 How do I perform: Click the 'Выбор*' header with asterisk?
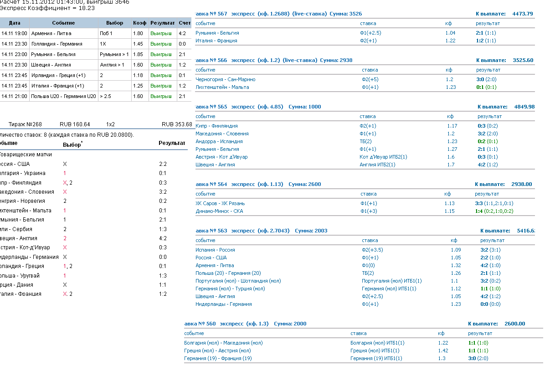73,144
